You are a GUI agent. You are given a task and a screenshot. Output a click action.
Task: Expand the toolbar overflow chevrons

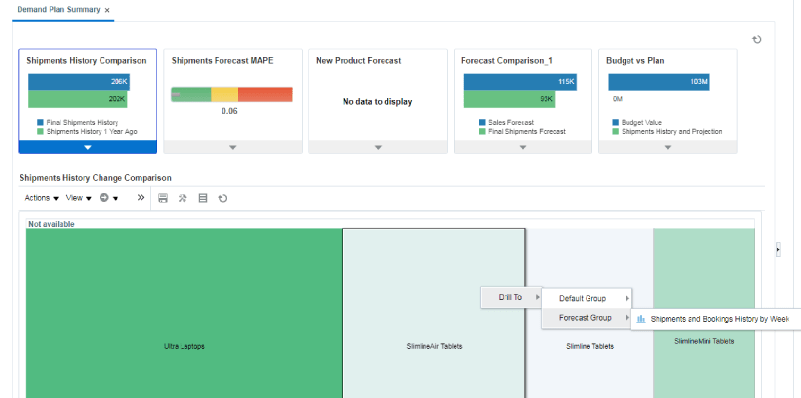(140, 198)
